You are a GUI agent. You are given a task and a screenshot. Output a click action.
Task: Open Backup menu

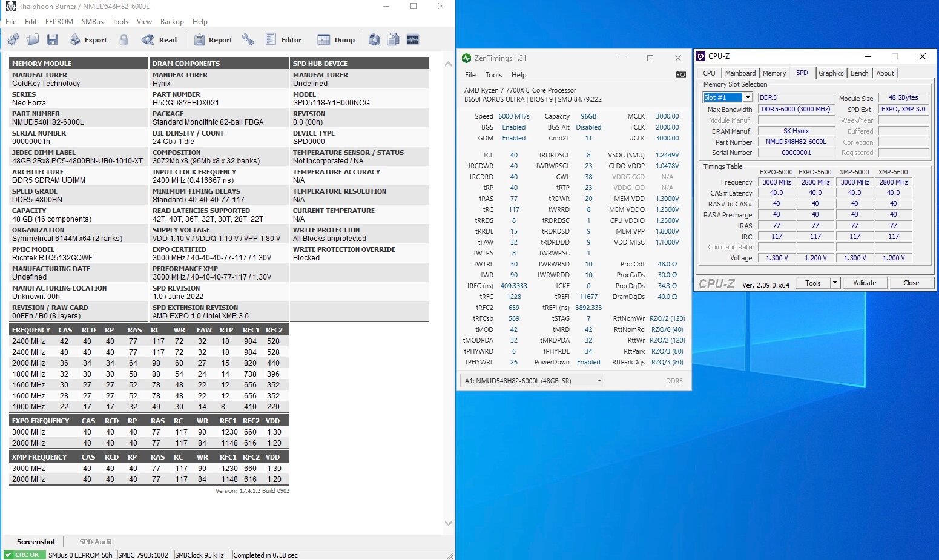[x=172, y=22]
